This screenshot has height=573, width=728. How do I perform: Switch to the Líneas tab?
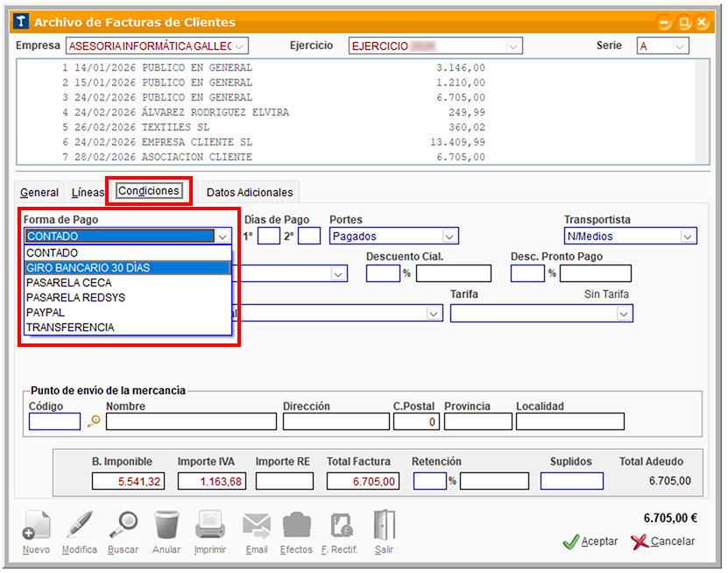point(88,192)
